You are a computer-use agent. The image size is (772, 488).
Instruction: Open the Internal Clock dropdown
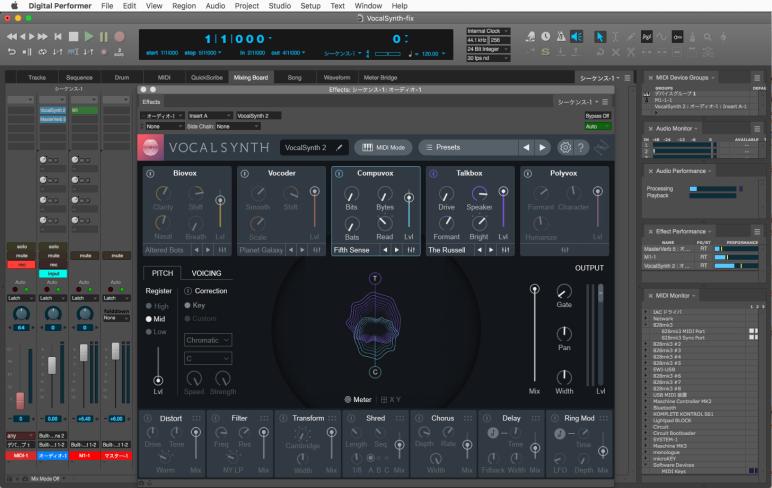tap(488, 31)
